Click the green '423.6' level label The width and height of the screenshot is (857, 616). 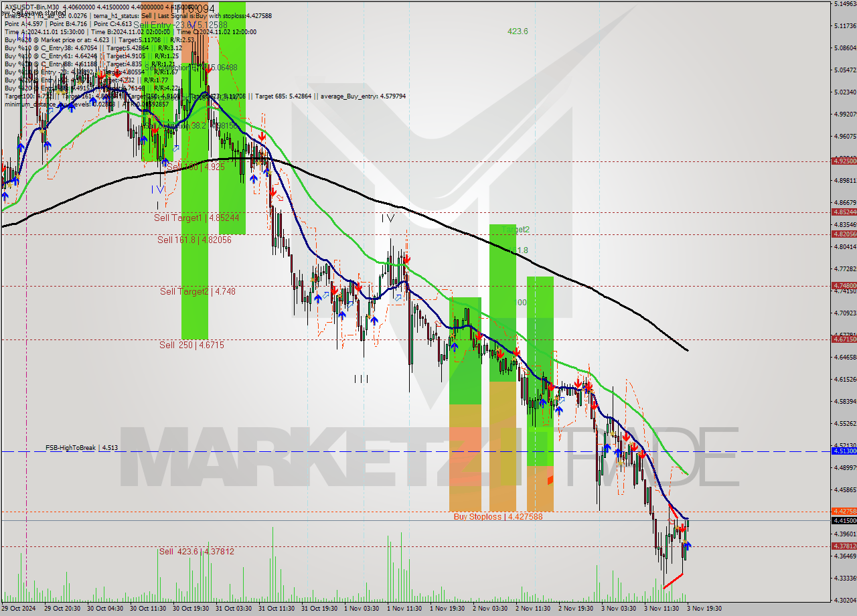[x=518, y=31]
